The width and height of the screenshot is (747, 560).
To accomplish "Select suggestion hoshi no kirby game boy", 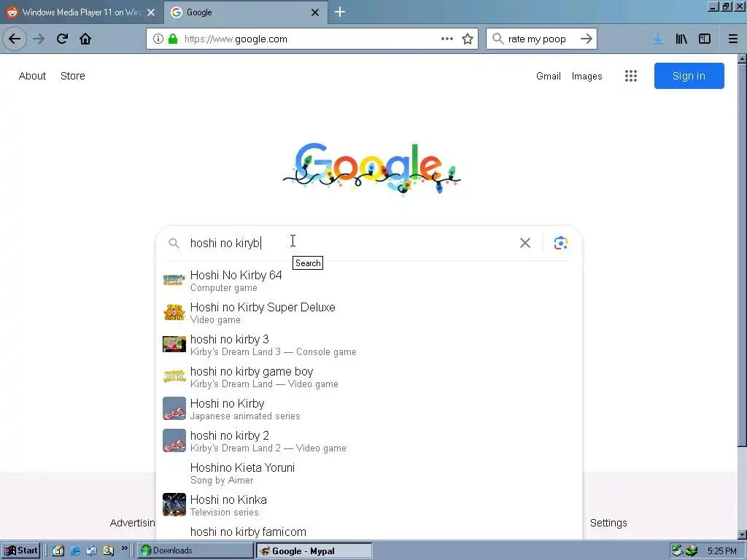I will click(368, 377).
